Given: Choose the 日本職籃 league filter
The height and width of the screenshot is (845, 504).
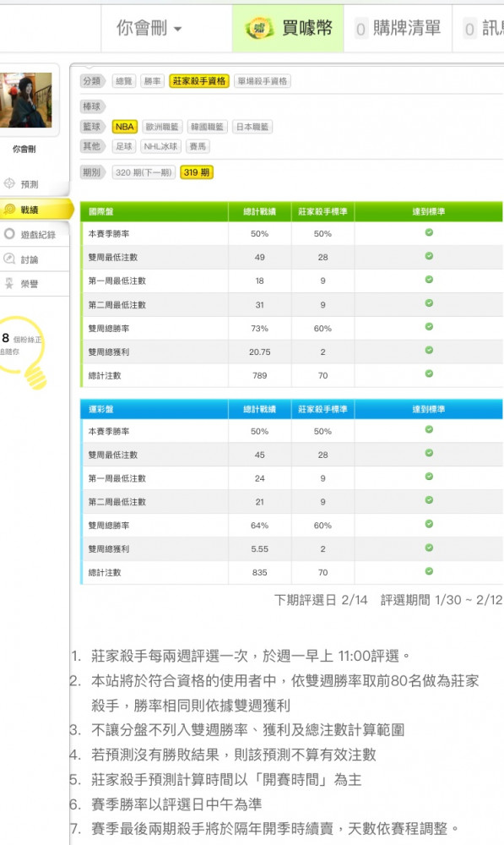Looking at the screenshot, I should 252,127.
